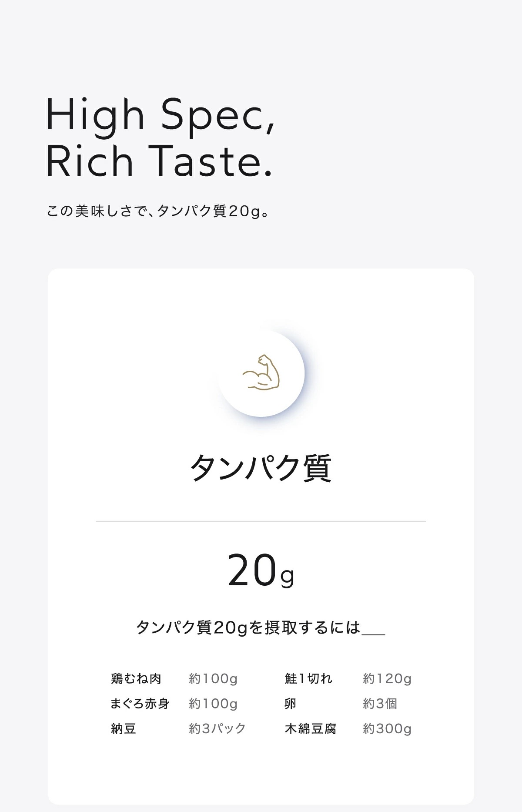Image resolution: width=522 pixels, height=812 pixels.
Task: Click the horizontal divider line under タンパク質
Action: pos(261,521)
